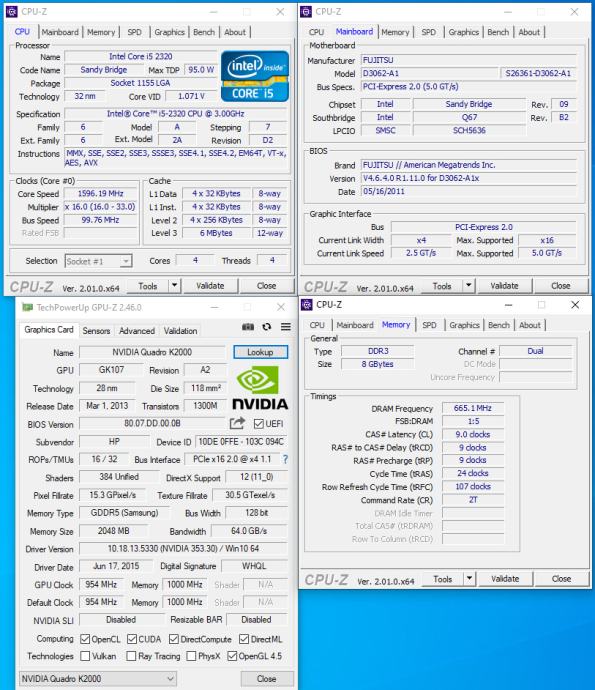Image resolution: width=595 pixels, height=690 pixels.
Task: Open About tab in Memory window
Action: (530, 325)
